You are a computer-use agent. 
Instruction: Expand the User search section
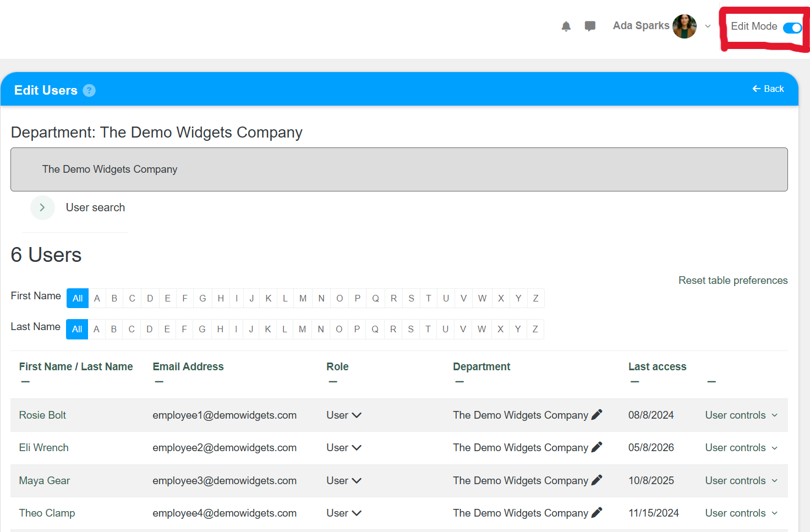[x=42, y=207]
